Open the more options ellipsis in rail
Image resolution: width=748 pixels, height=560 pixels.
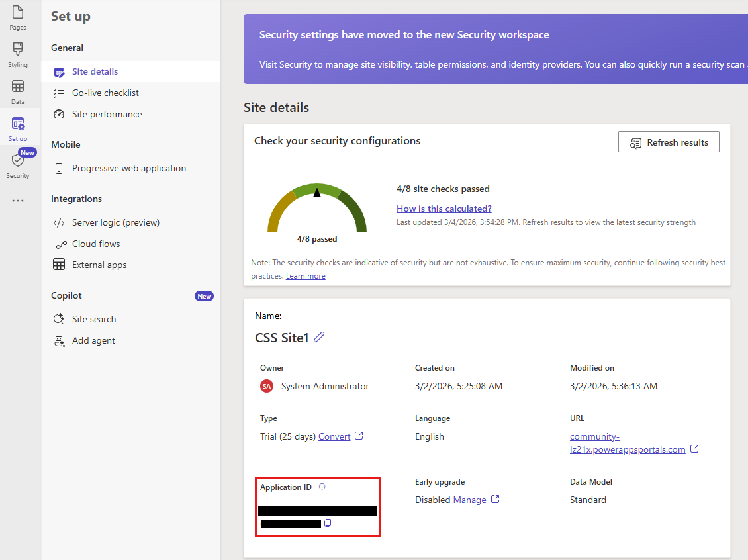18,201
